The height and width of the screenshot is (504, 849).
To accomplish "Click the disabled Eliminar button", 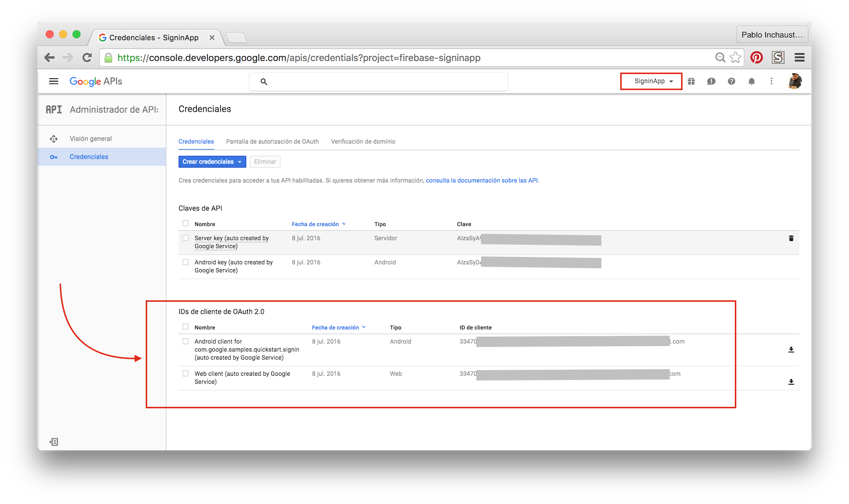I will 265,162.
